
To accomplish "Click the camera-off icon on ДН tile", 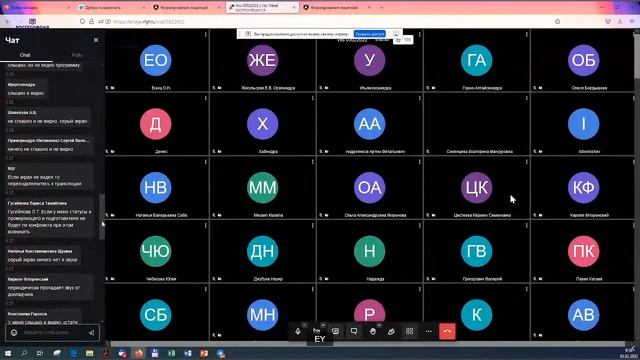I will pyautogui.click(x=220, y=279).
